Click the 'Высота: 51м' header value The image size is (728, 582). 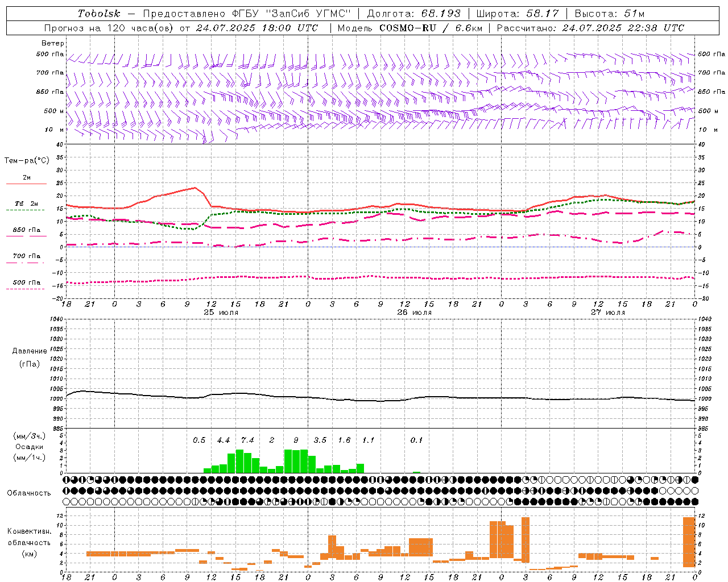610,14
